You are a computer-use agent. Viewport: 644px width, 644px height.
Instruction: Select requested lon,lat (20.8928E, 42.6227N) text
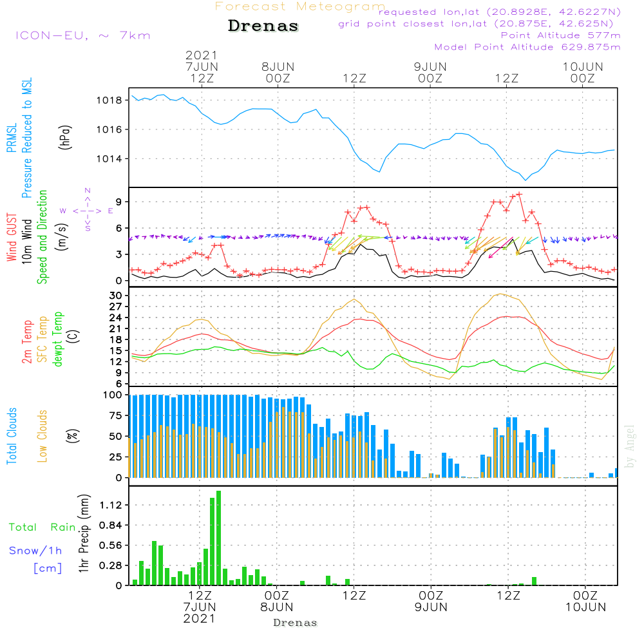point(500,12)
